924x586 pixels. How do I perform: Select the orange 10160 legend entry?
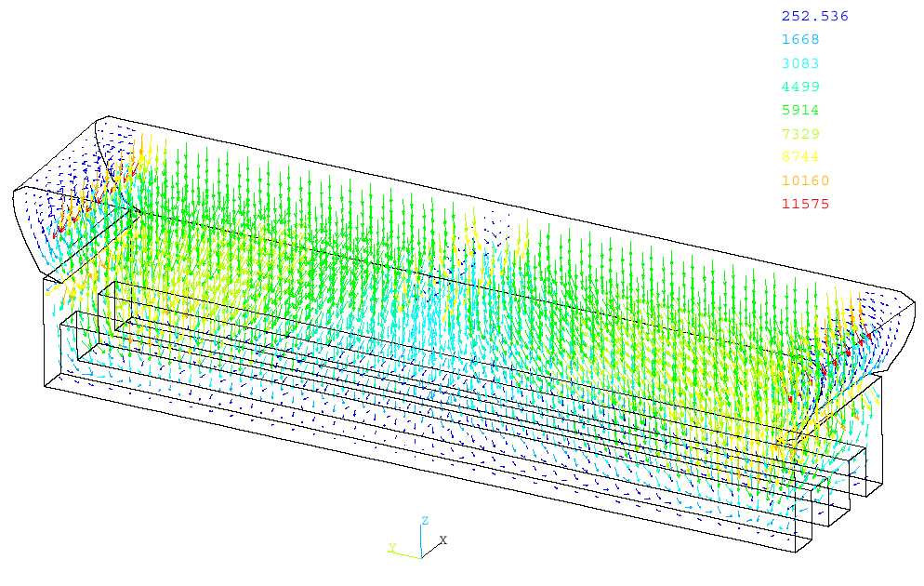coord(805,180)
